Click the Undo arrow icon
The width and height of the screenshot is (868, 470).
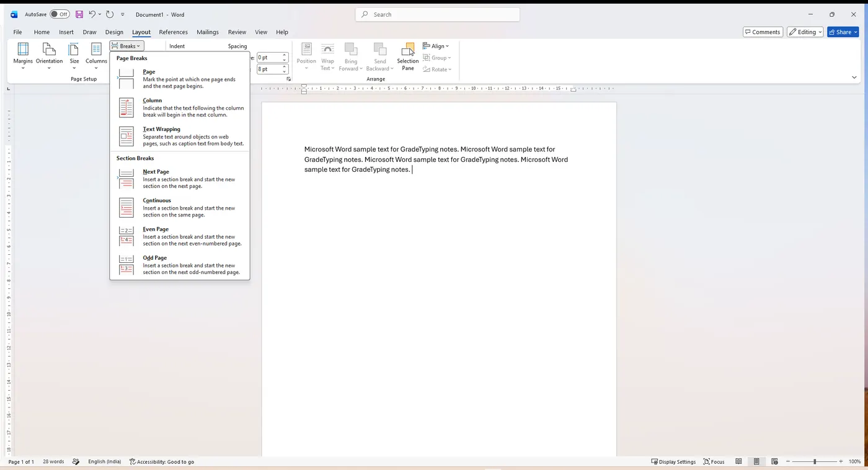[92, 14]
